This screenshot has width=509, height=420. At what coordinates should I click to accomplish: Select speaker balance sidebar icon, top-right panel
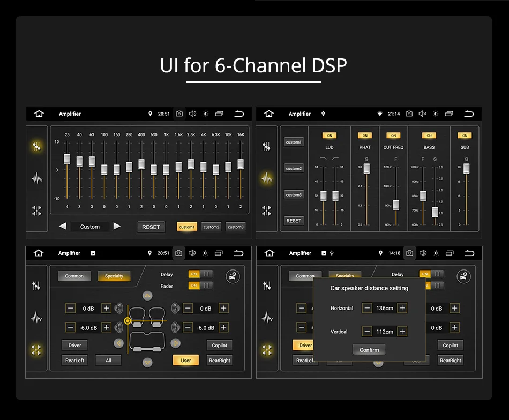[266, 211]
